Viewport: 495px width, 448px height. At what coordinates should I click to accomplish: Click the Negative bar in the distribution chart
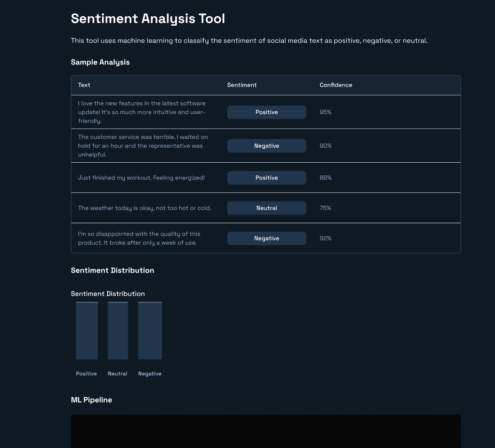click(150, 330)
